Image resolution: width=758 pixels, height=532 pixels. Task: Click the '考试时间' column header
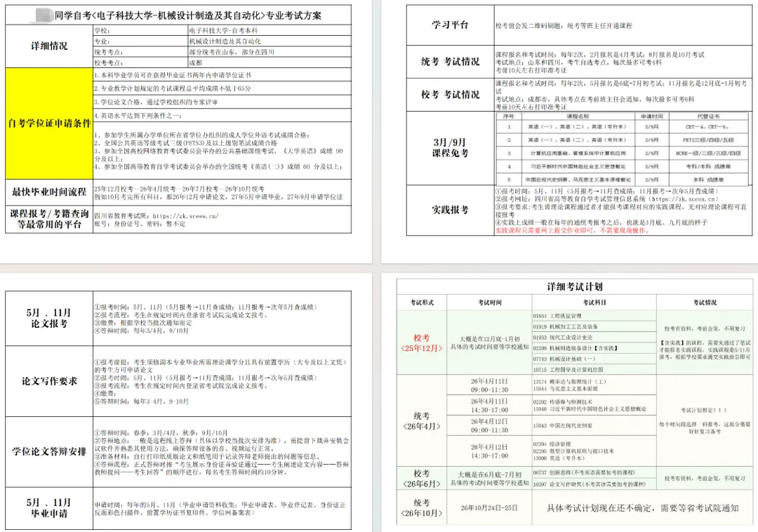tap(490, 302)
